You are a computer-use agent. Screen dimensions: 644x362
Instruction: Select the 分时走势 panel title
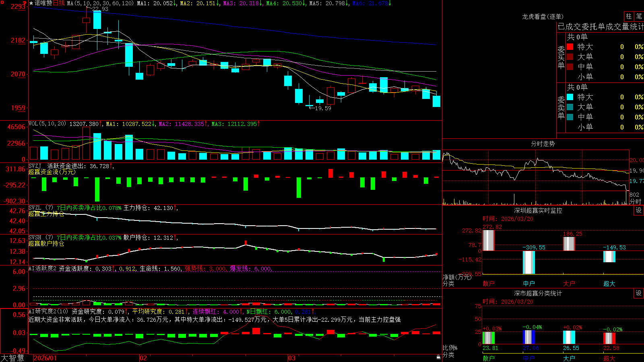(543, 144)
